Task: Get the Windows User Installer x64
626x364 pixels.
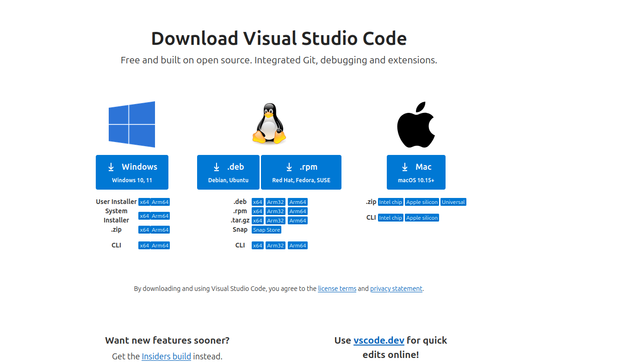Action: [x=144, y=202]
